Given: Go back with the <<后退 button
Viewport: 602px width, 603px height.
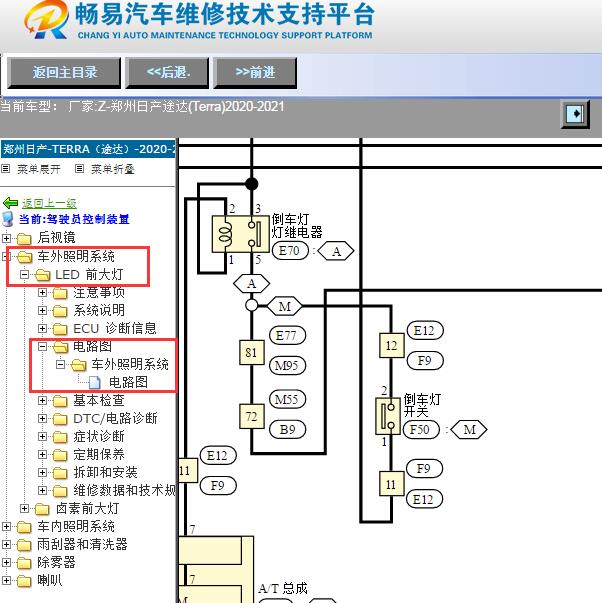Looking at the screenshot, I should point(167,73).
